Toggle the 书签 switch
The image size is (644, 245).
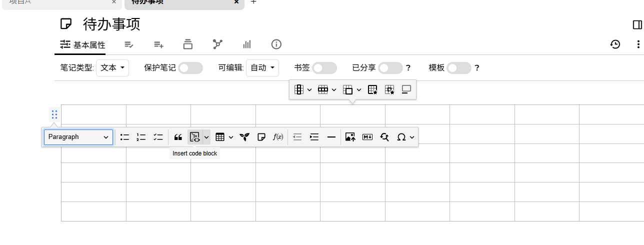click(x=324, y=68)
